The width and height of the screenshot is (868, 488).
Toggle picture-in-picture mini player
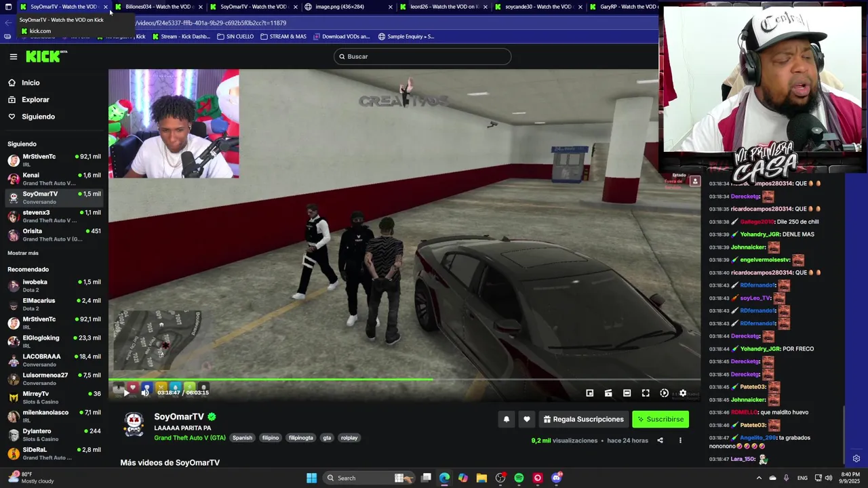click(x=590, y=393)
